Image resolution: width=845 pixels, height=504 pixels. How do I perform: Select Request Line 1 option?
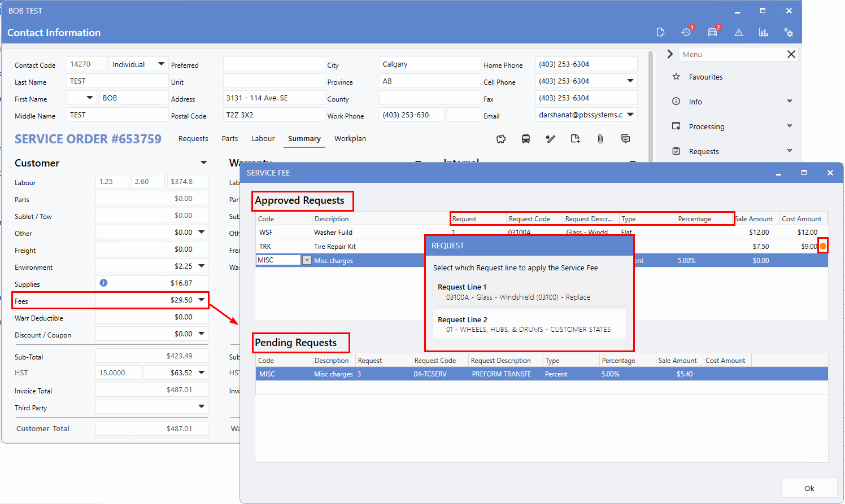click(x=529, y=292)
